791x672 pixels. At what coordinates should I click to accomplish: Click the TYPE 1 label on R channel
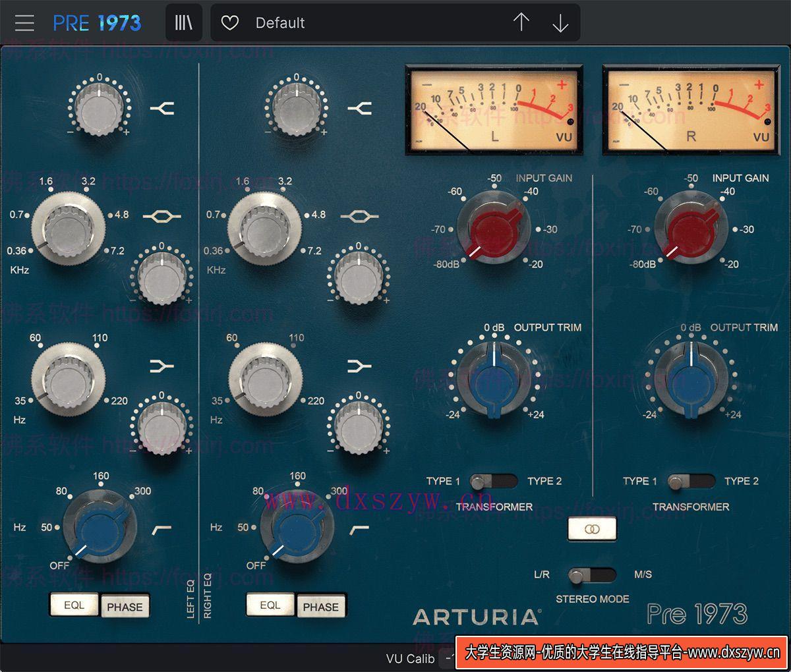tap(639, 481)
